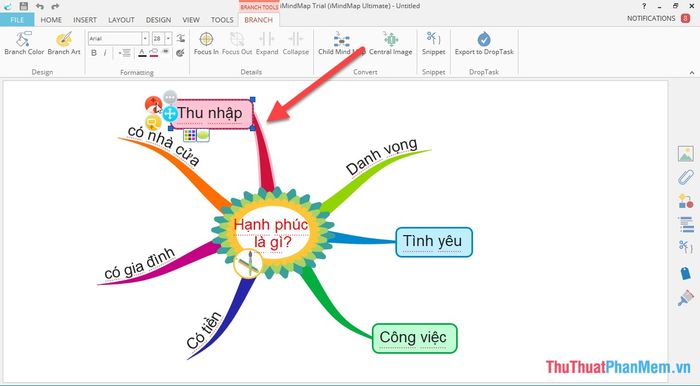Open the paperclip attachments sidebar icon

point(685,177)
